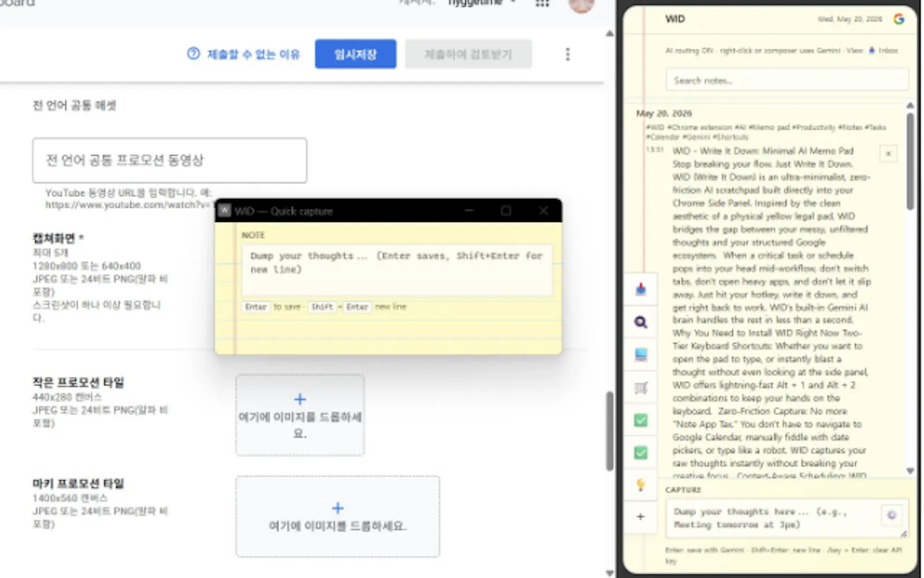Viewport: 924px width, 578px height.
Task: Click the 'Wed, May 20, 2026' header date
Action: (850, 19)
